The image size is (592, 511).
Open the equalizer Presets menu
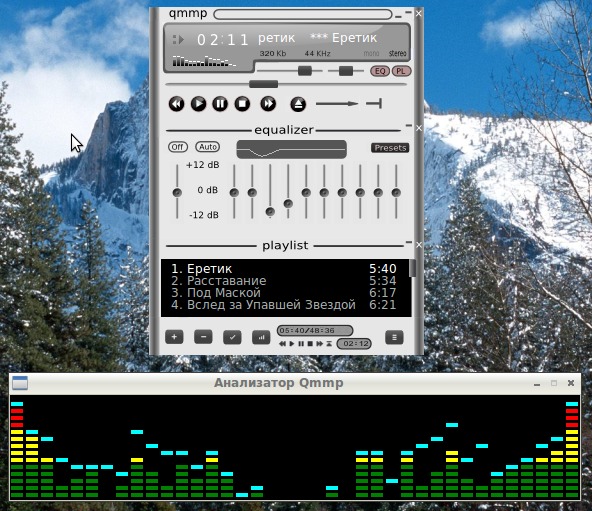click(x=390, y=148)
